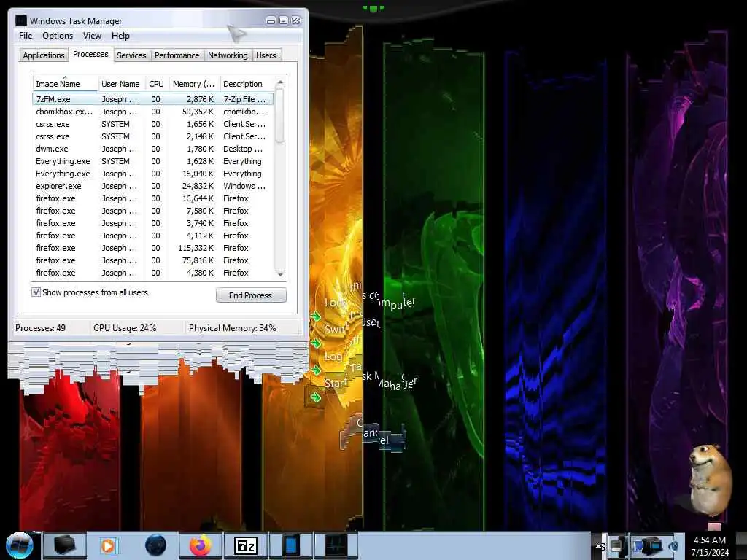
Task: Select the explorer.exe process
Action: 153,186
